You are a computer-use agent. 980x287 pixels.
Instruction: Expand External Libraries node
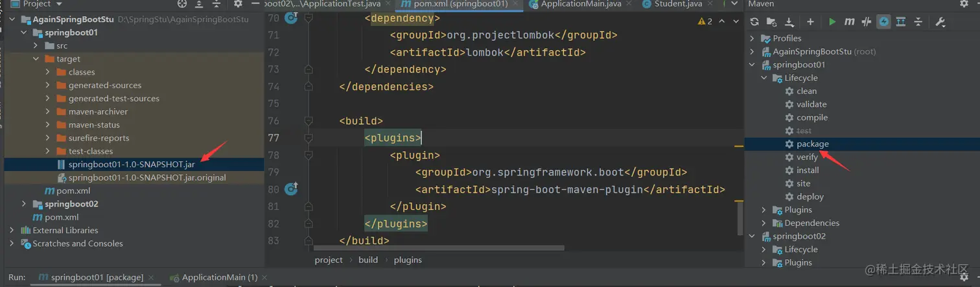pos(13,230)
